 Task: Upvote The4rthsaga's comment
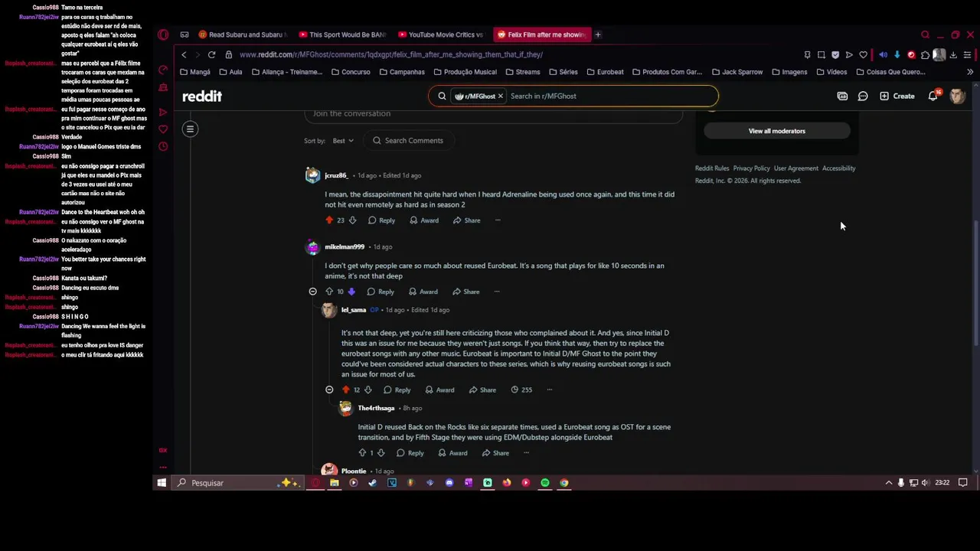point(362,453)
